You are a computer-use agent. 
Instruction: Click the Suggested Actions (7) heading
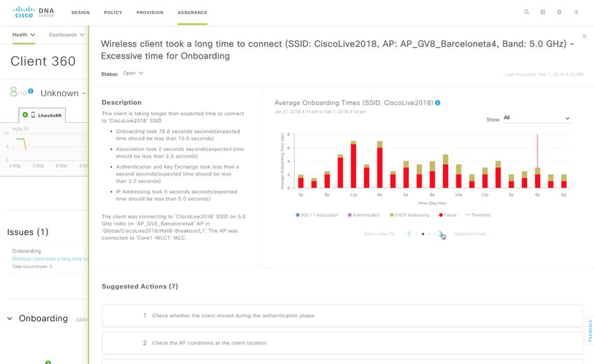point(140,286)
